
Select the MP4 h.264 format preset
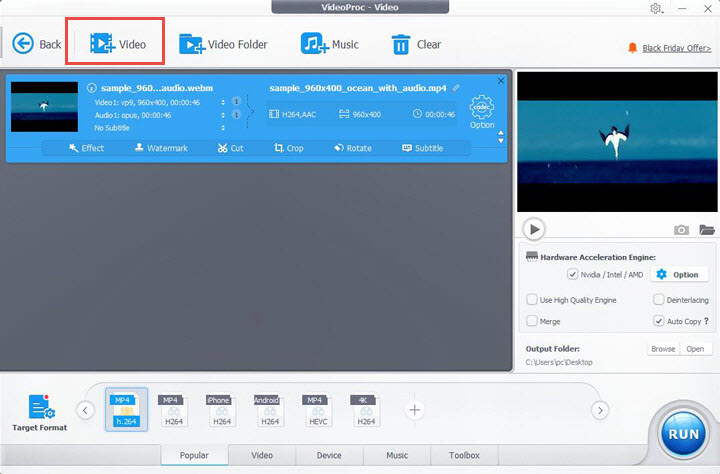[126, 409]
